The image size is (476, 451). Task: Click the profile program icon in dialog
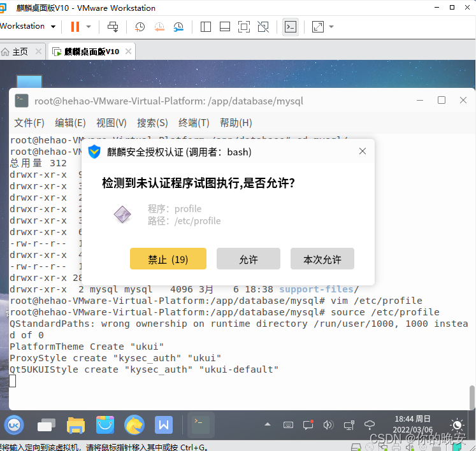pyautogui.click(x=122, y=214)
